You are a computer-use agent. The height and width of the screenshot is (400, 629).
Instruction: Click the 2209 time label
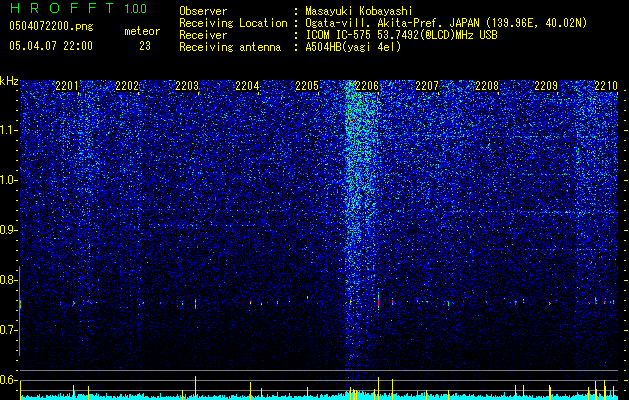pos(546,85)
